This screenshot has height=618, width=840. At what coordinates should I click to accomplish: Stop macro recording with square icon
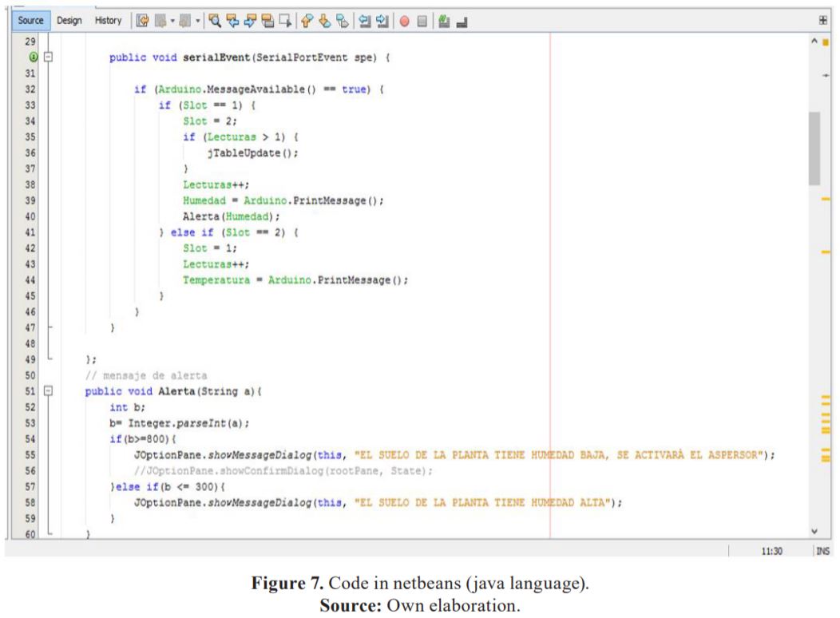(422, 22)
